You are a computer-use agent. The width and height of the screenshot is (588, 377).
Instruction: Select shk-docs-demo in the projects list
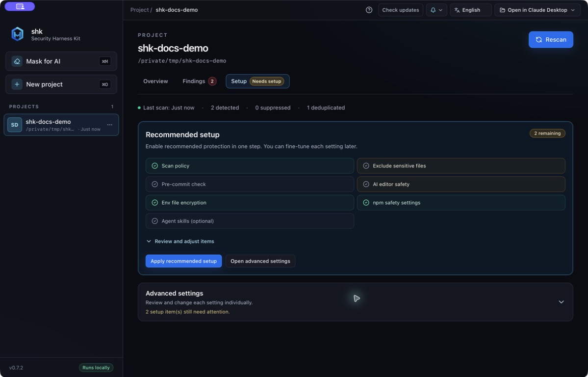tap(61, 125)
